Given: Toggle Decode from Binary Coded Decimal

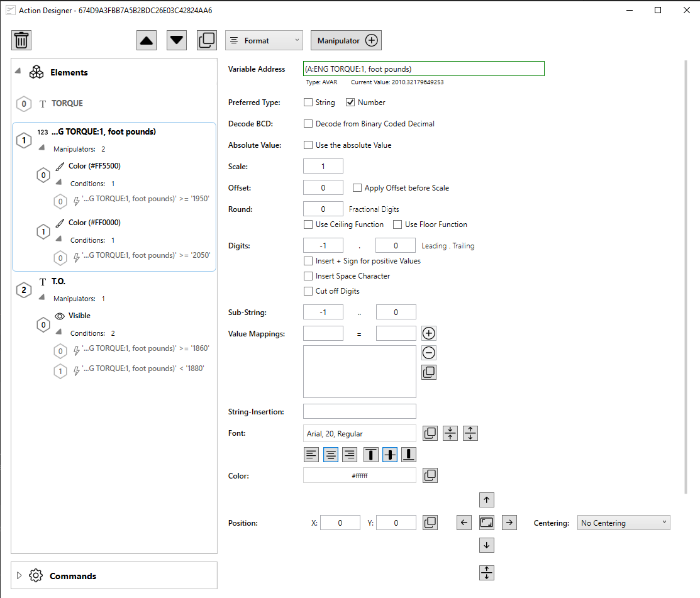Looking at the screenshot, I should tap(308, 124).
